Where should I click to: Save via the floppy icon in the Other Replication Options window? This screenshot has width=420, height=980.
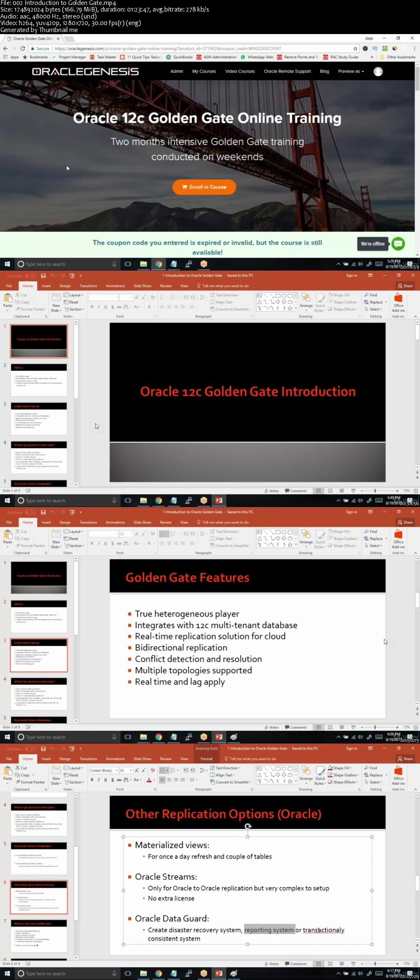click(43, 748)
